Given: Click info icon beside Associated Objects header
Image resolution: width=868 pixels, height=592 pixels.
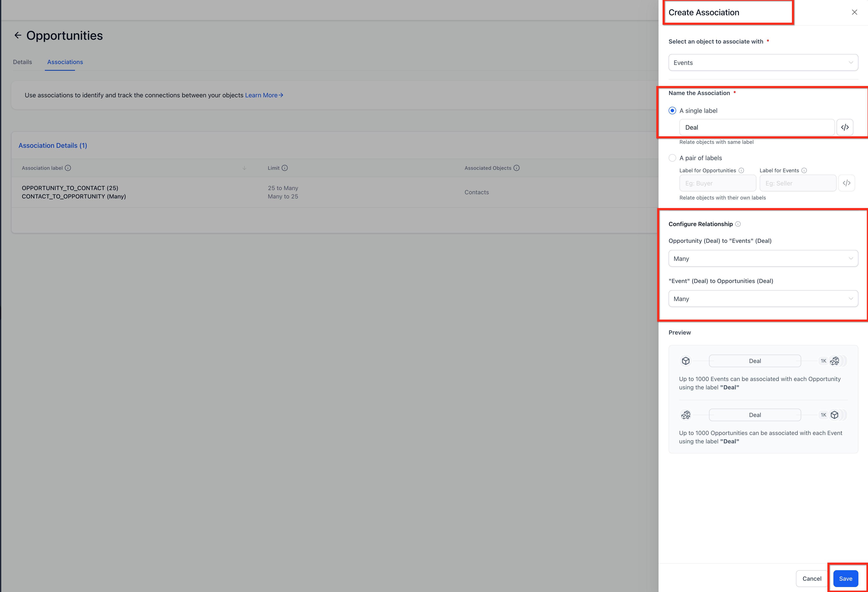Looking at the screenshot, I should click(x=517, y=168).
